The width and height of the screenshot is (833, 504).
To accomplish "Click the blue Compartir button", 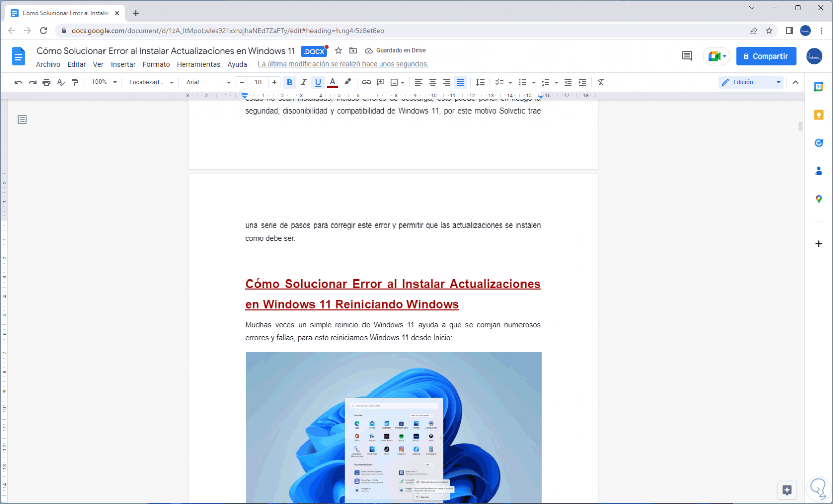I will coord(766,56).
